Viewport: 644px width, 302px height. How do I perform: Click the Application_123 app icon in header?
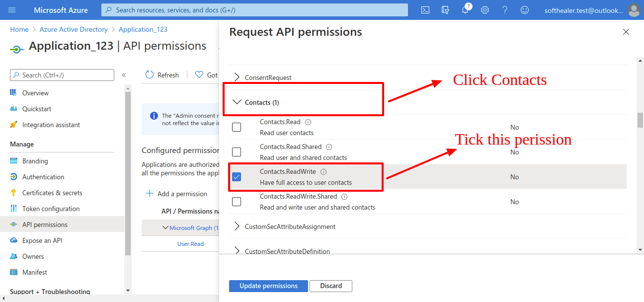(17, 49)
